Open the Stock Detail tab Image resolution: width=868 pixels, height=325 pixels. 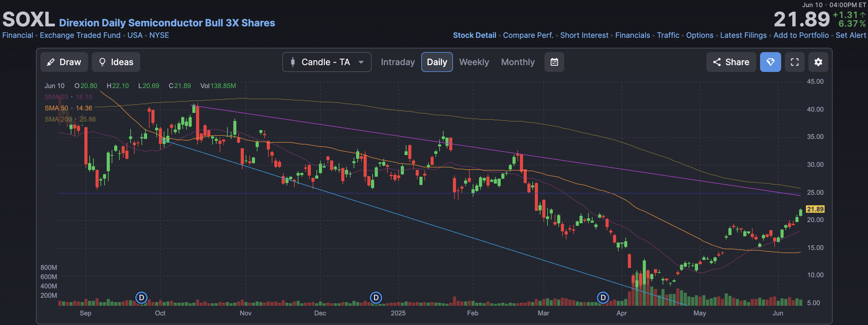tap(474, 35)
